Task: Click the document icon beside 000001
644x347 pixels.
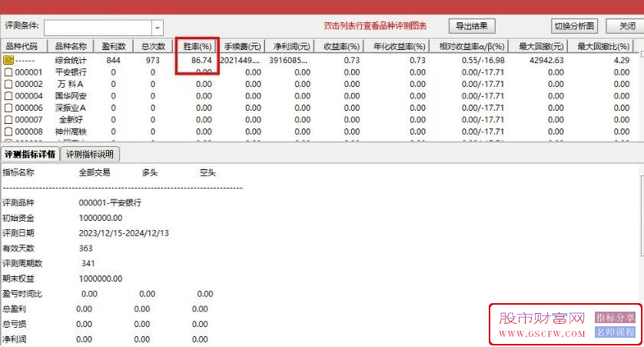Action: pos(8,72)
